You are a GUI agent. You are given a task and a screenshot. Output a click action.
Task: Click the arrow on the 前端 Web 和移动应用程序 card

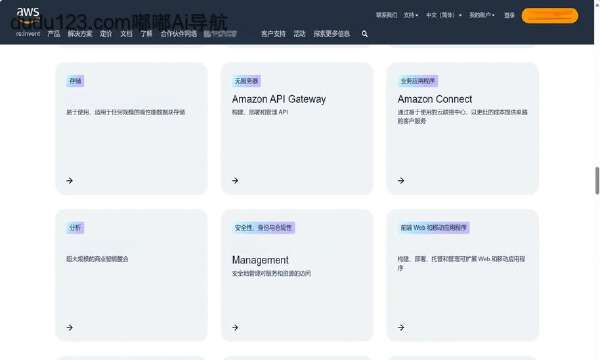click(401, 327)
